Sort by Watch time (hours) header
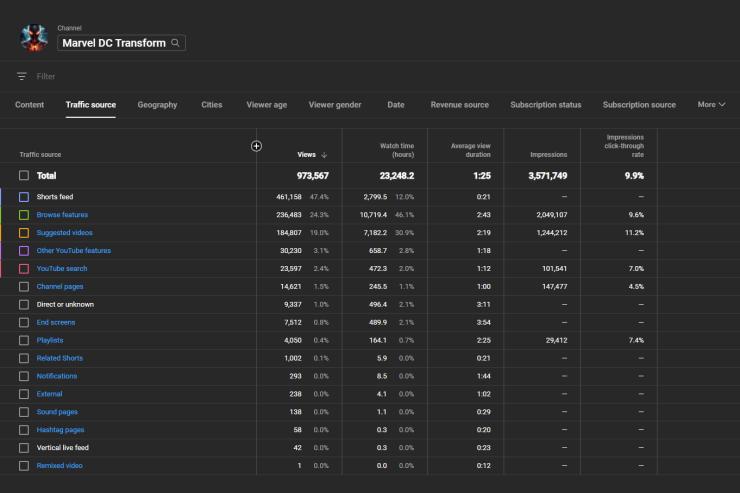 coord(397,150)
